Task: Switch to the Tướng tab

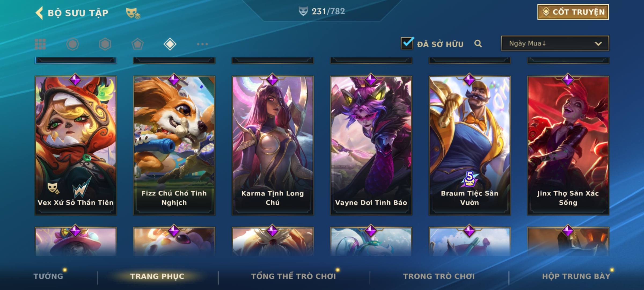Action: click(x=48, y=276)
